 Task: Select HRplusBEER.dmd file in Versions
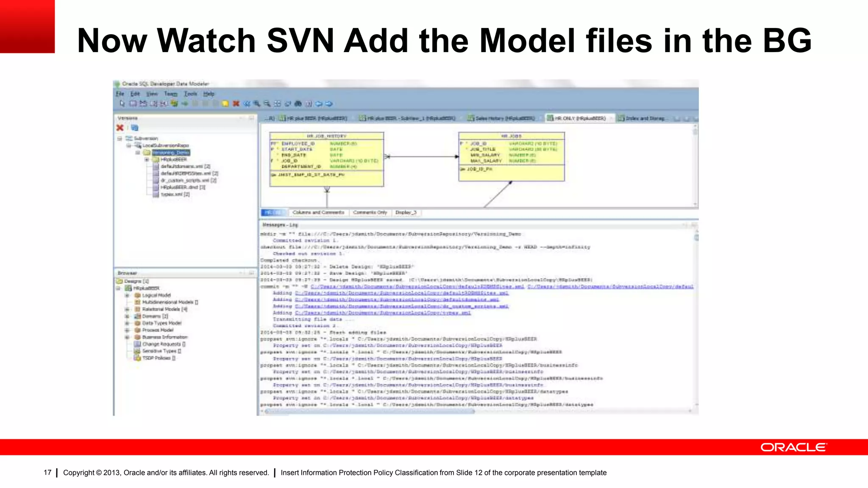tap(183, 187)
